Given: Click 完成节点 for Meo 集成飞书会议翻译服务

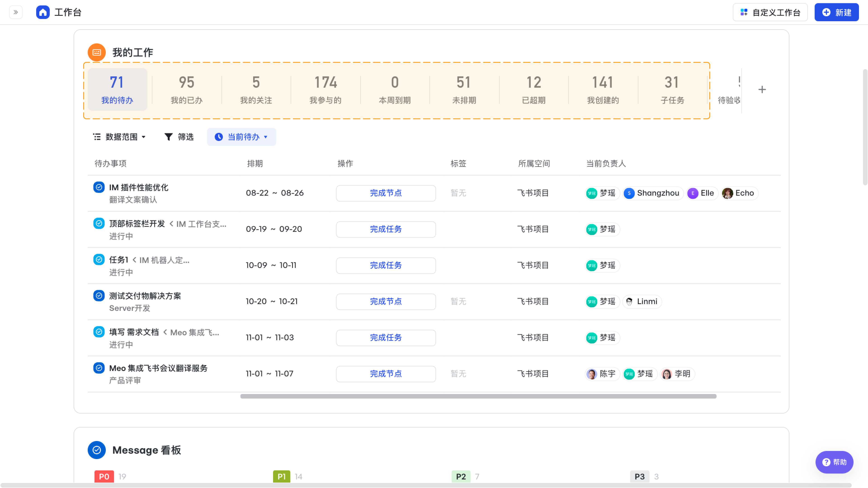Looking at the screenshot, I should point(386,374).
